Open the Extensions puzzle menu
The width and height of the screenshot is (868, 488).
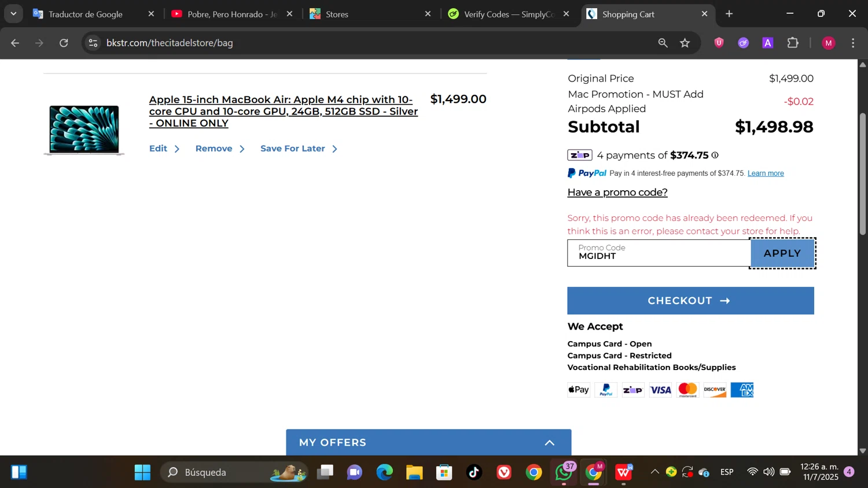coord(793,43)
